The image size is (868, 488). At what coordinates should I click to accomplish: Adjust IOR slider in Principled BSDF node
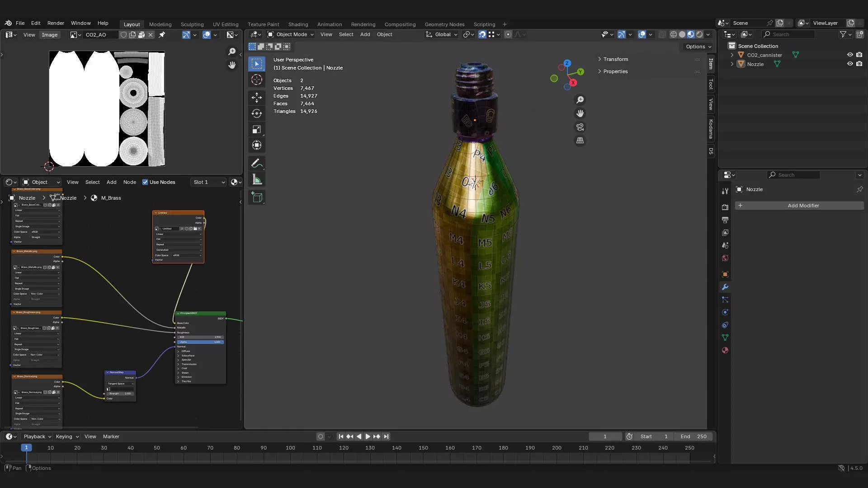pos(200,337)
